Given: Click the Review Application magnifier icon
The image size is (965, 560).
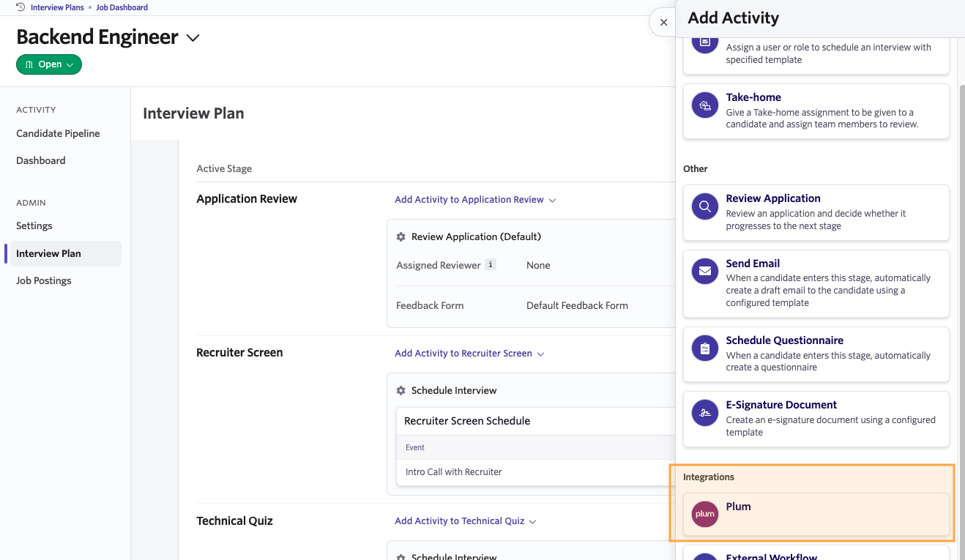Looking at the screenshot, I should click(x=704, y=207).
